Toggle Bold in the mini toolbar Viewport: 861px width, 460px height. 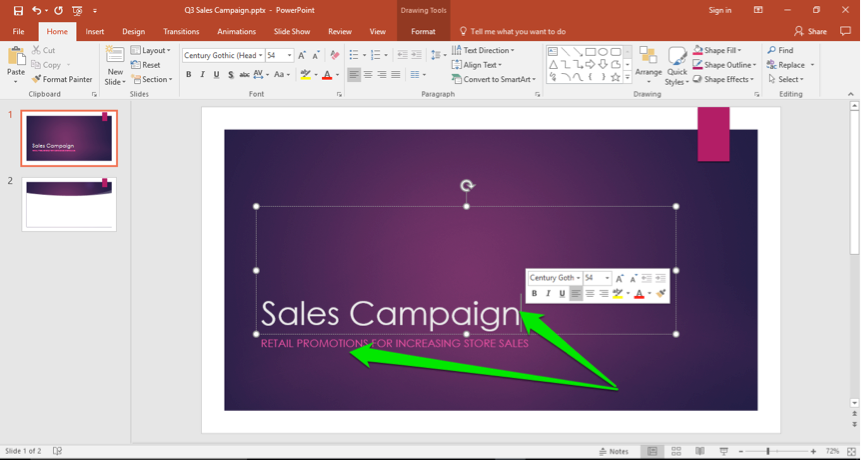point(534,294)
